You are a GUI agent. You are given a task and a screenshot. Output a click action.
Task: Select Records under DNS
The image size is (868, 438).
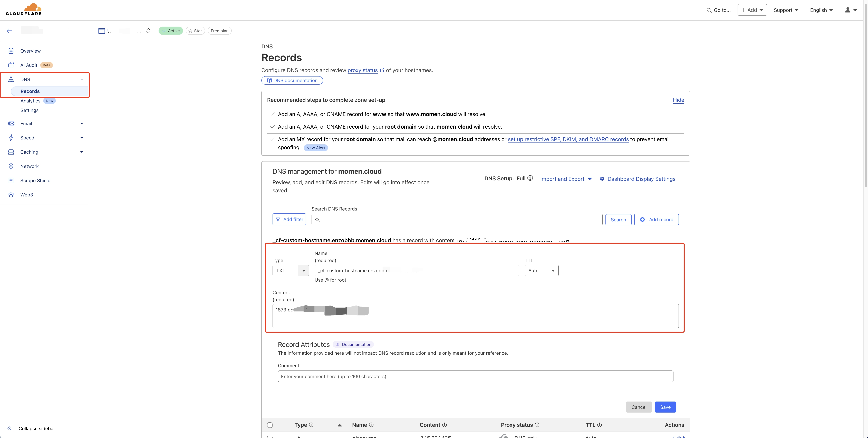pyautogui.click(x=30, y=91)
